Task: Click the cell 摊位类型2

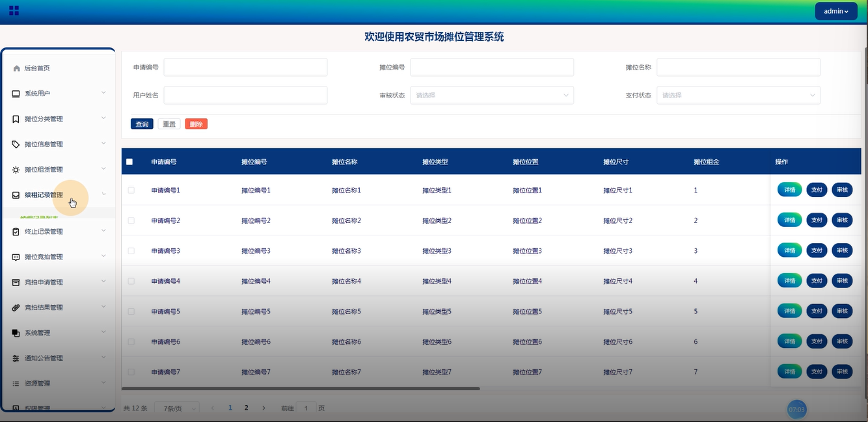Action: pos(437,220)
